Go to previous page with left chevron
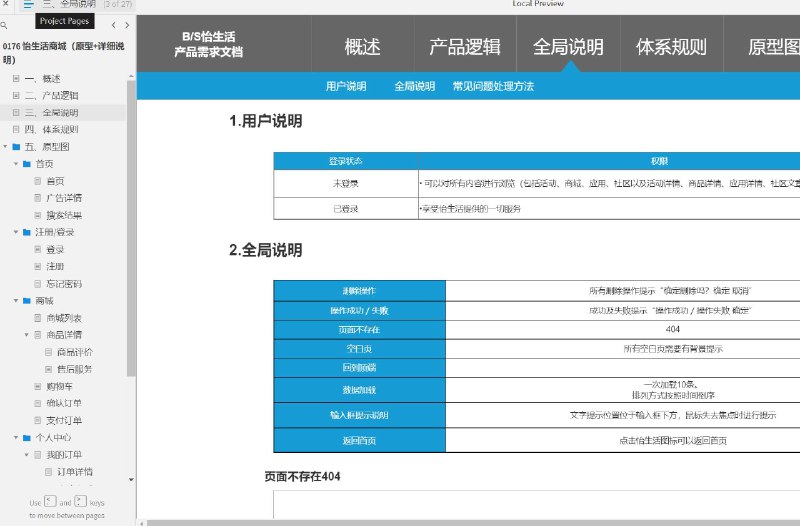This screenshot has width=800, height=526. pyautogui.click(x=113, y=24)
